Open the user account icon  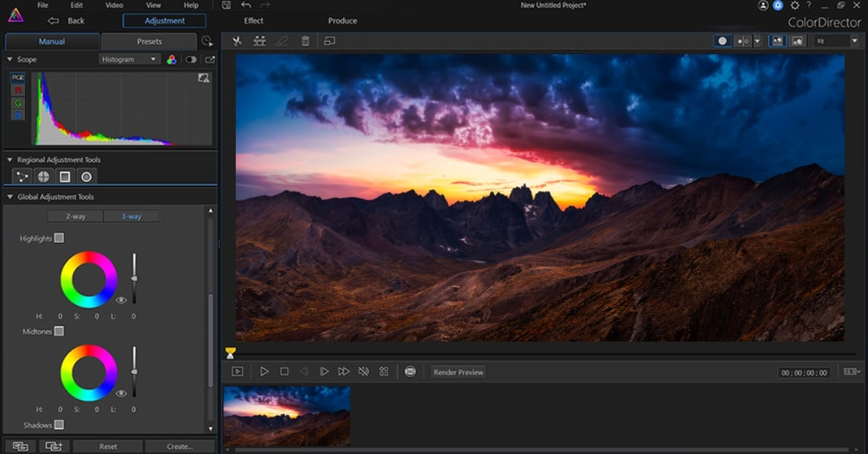pos(763,5)
